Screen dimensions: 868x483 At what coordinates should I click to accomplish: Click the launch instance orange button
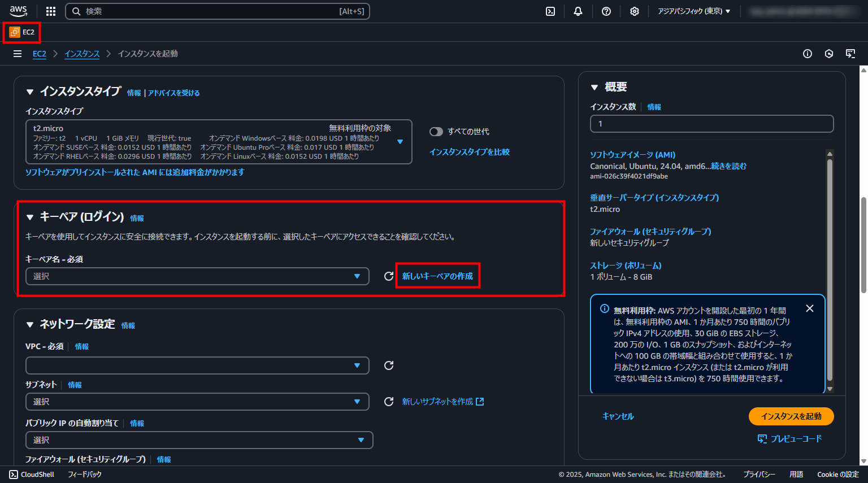791,416
